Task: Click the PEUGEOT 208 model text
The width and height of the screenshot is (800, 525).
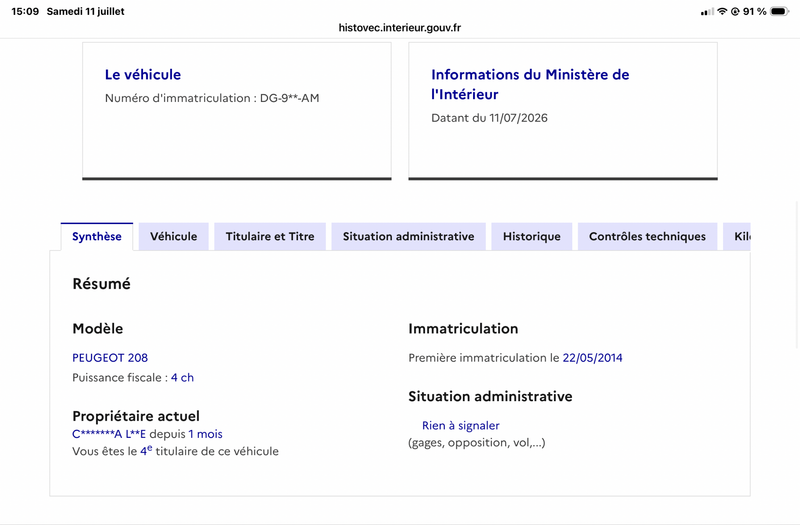Action: point(110,358)
